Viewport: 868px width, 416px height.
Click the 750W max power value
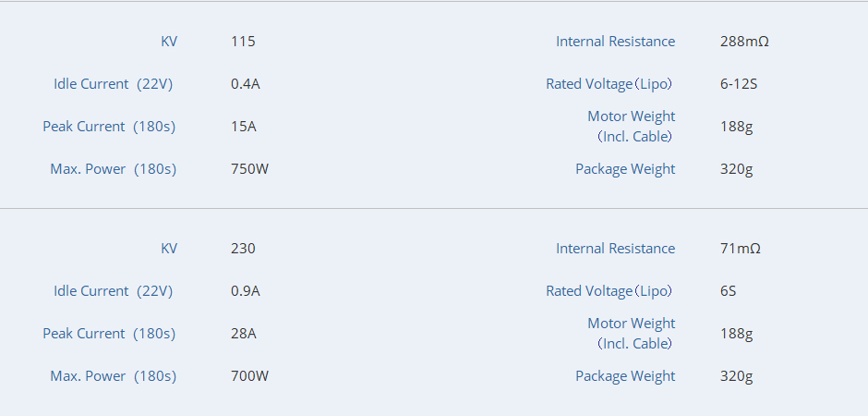point(249,169)
